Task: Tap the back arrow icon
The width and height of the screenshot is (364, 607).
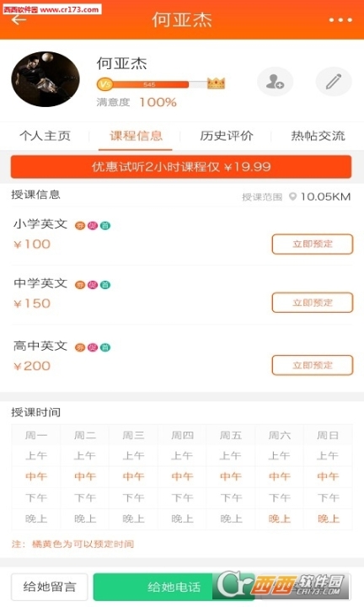Action: (19, 19)
